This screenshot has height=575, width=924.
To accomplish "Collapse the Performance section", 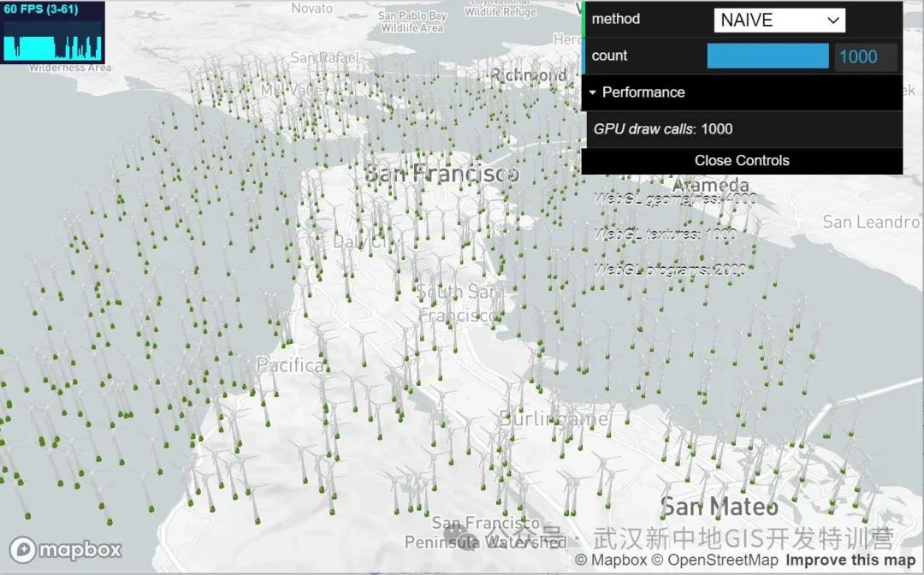I will [592, 92].
